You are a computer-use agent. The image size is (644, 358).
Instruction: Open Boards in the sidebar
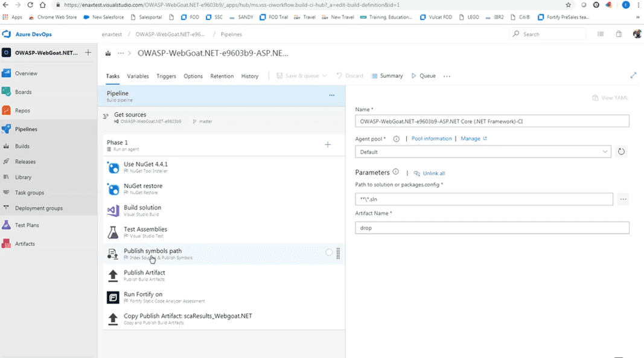click(24, 92)
